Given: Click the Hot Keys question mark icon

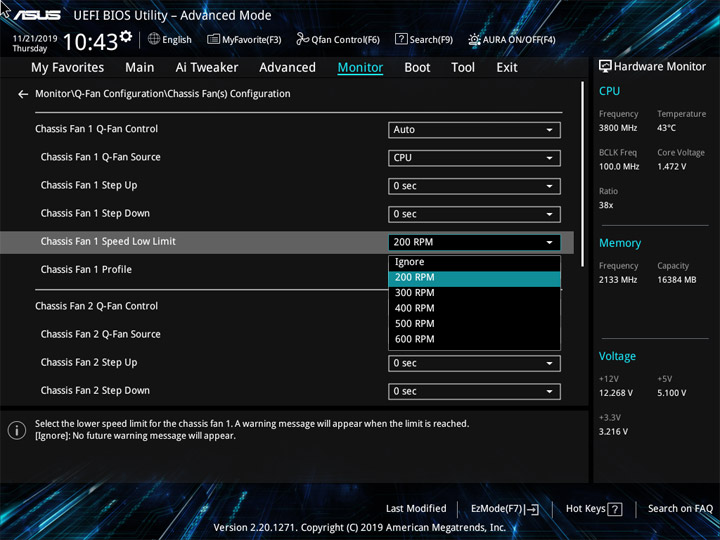Looking at the screenshot, I should coord(615,509).
